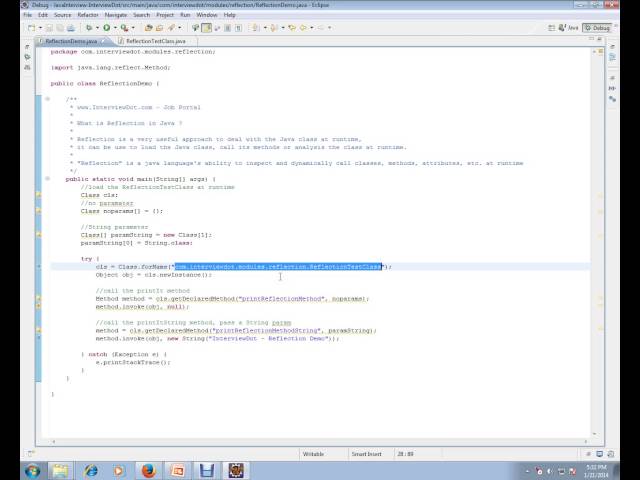The height and width of the screenshot is (480, 640).
Task: Click the Run External Tools icon
Action: (124, 28)
